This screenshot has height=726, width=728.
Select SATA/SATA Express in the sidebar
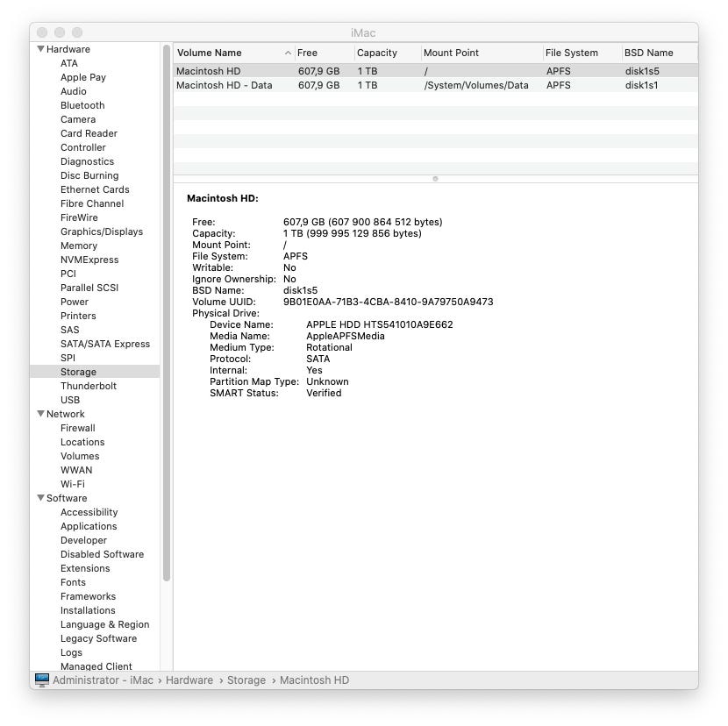point(105,344)
